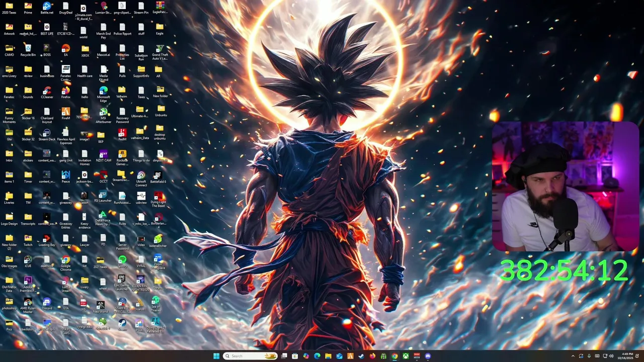Select the Loading Bay desktop shortcut

click(47, 240)
